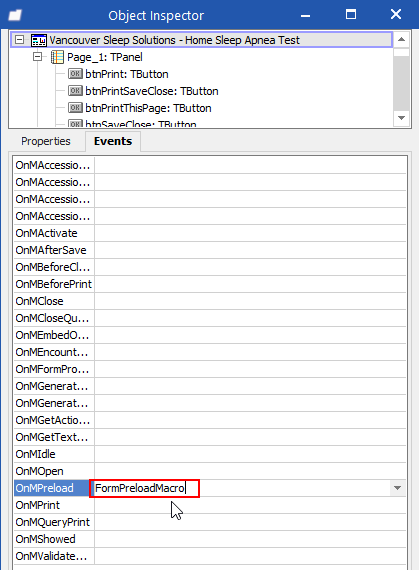This screenshot has height=570, width=419.
Task: Switch to the Properties tab
Action: coord(46,141)
